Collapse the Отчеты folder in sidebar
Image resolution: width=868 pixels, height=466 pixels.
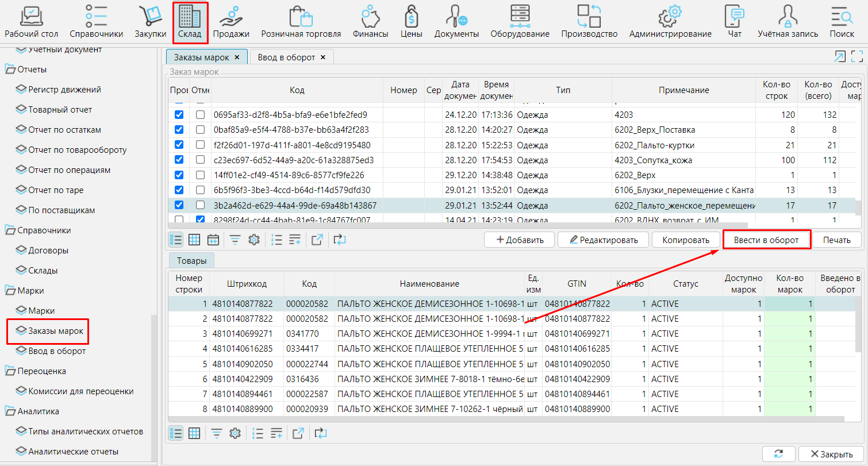[x=11, y=70]
